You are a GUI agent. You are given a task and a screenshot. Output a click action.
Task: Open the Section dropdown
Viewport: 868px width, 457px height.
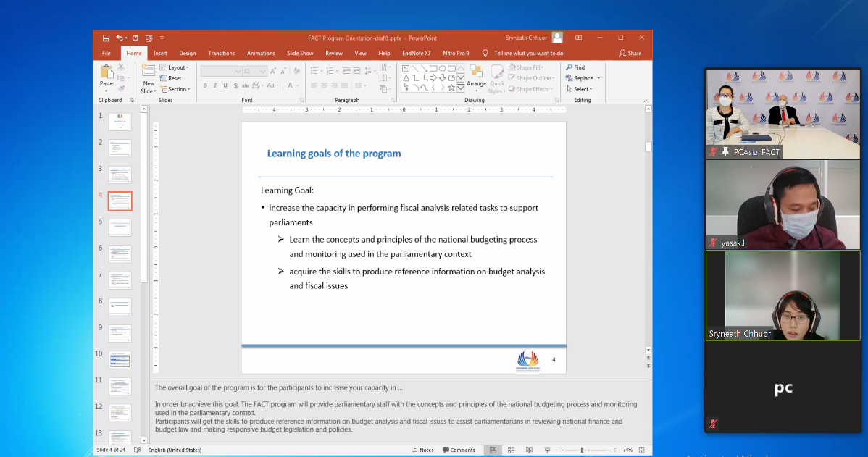tap(175, 89)
